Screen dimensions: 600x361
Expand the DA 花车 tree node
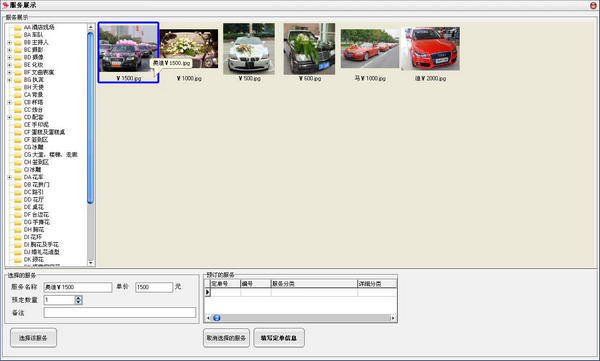tap(10, 177)
